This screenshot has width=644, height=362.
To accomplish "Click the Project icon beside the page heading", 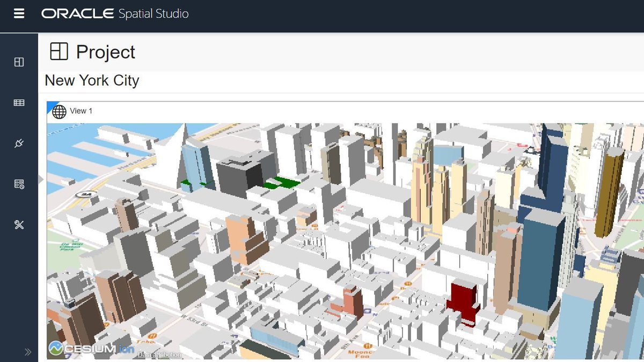I will coord(58,51).
